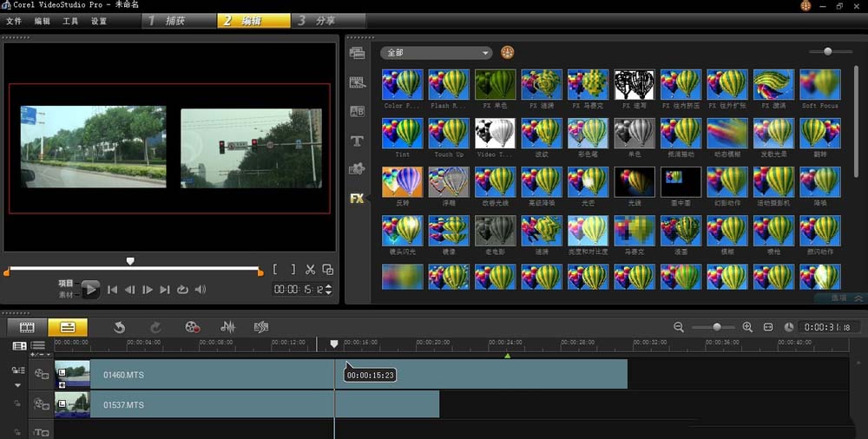This screenshot has width=868, height=439.
Task: Open the Graphic library icon above FX
Action: pyautogui.click(x=357, y=169)
